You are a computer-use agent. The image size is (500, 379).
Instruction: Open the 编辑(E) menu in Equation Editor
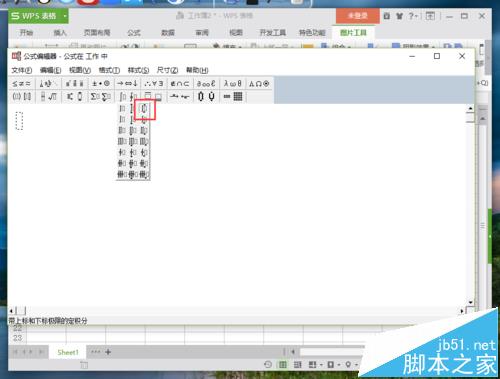click(50, 70)
